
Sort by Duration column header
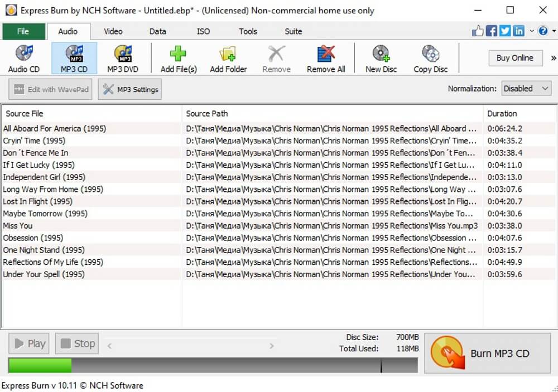tap(519, 114)
